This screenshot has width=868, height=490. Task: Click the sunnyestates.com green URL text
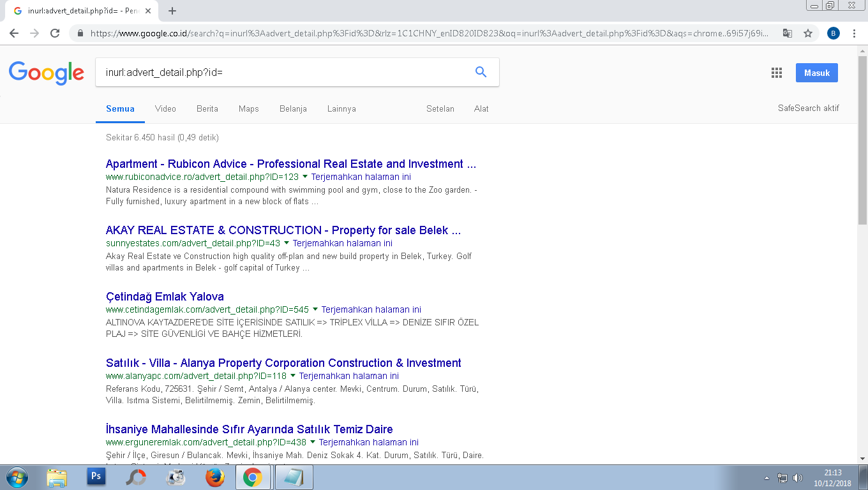[193, 243]
